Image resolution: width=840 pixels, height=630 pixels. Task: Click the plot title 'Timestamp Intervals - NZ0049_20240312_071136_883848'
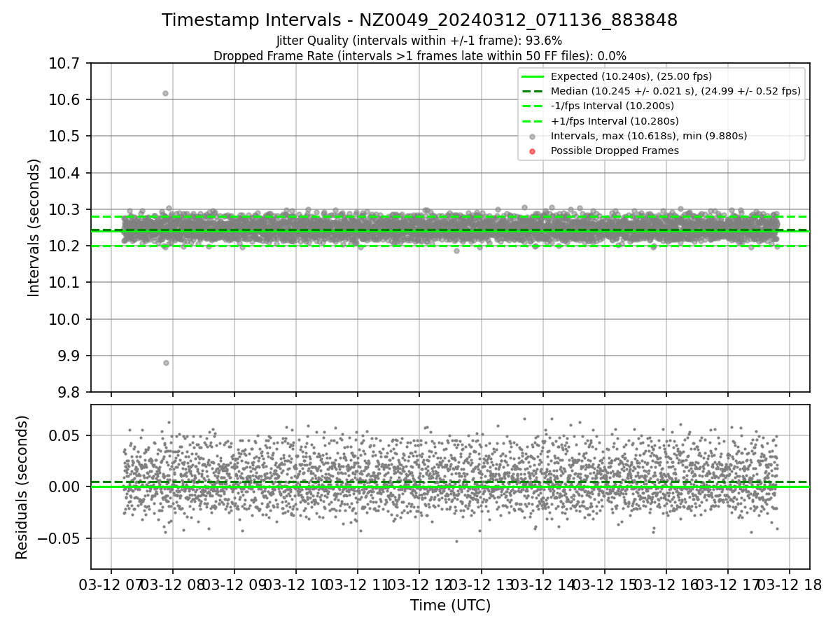pyautogui.click(x=419, y=20)
